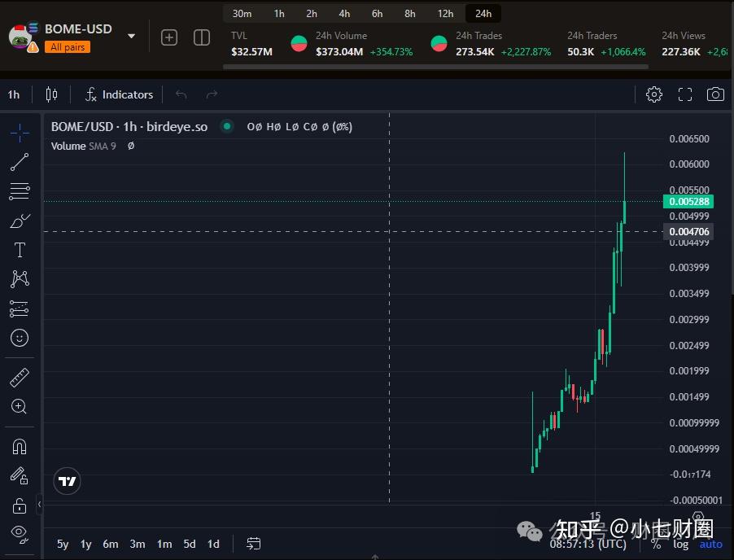Redo the chart action
The width and height of the screenshot is (734, 560).
(212, 94)
